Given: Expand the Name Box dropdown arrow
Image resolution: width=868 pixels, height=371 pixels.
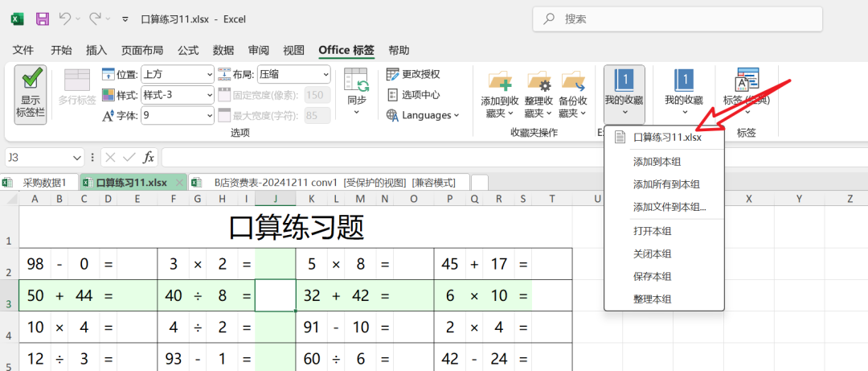Looking at the screenshot, I should [77, 158].
